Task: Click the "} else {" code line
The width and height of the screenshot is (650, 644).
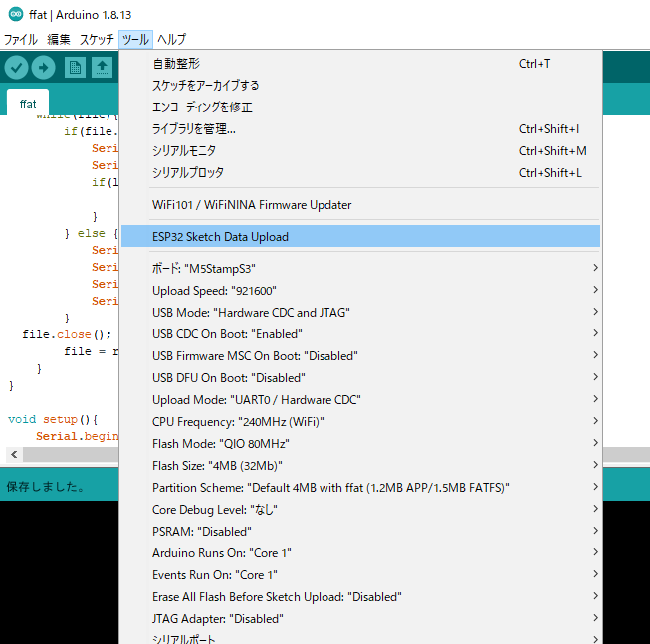Action: click(x=92, y=233)
